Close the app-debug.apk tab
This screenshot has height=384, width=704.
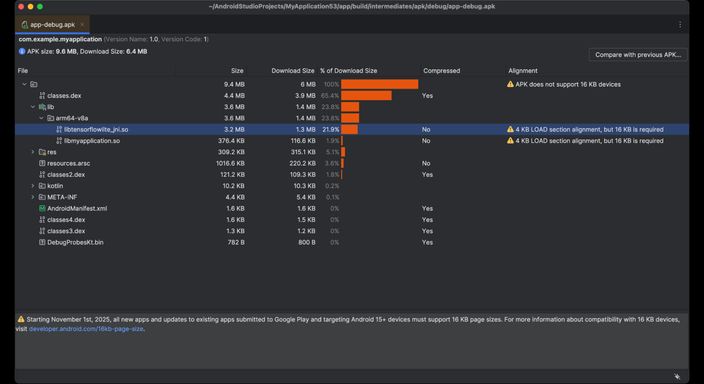tap(82, 25)
